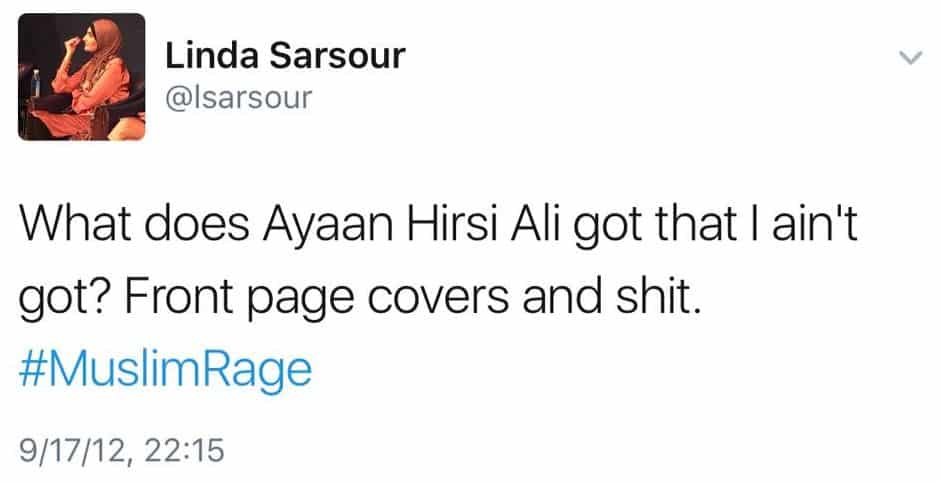Open Linda Sarsour's profile picture
941x482 pixels.
pyautogui.click(x=82, y=77)
